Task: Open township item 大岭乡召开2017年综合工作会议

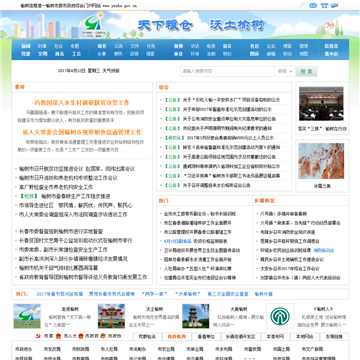Action: pyautogui.click(x=290, y=268)
